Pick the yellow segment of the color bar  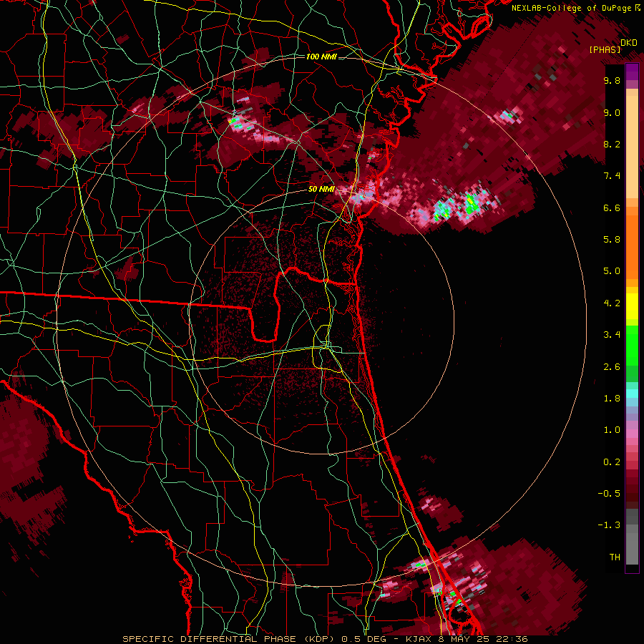pyautogui.click(x=632, y=306)
